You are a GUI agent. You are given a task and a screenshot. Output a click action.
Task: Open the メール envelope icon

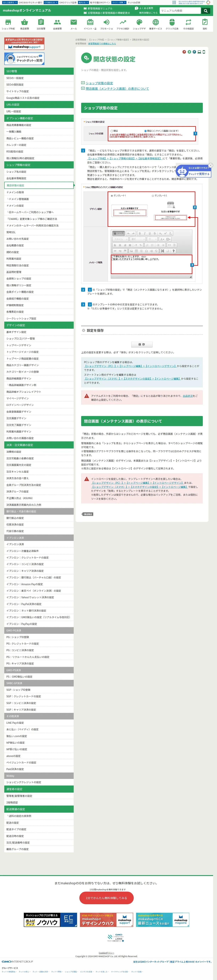[x=74, y=22]
